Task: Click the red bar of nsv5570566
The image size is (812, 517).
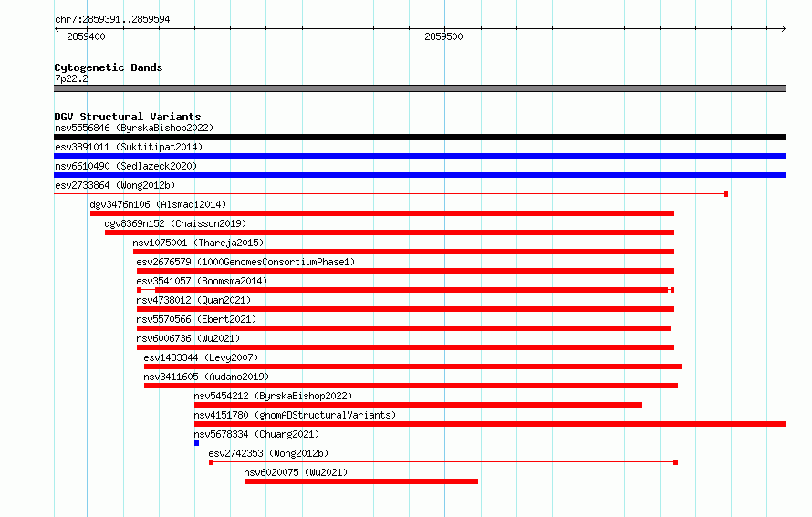Action: click(x=404, y=328)
